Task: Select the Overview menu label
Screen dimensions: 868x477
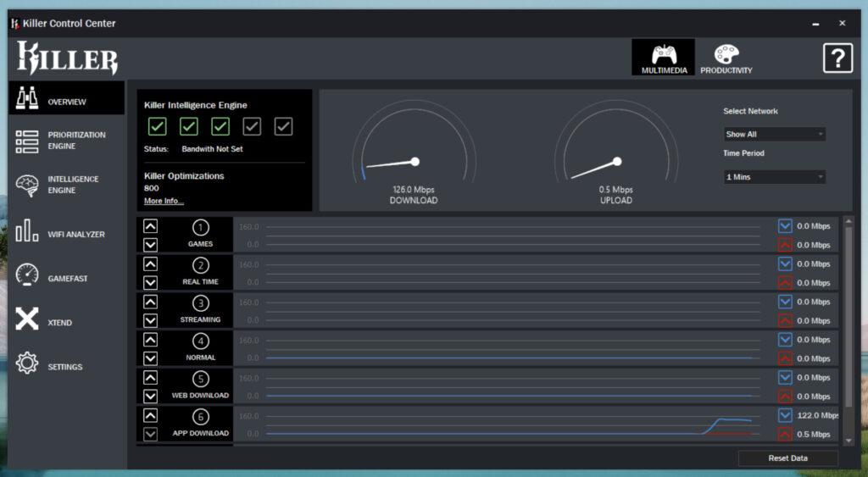Action: tap(67, 102)
